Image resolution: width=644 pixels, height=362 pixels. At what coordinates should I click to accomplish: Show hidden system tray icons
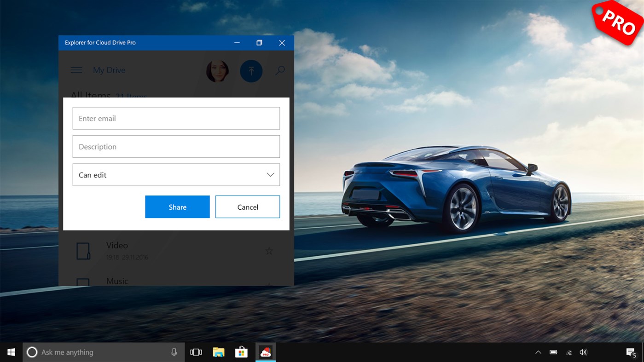coord(538,352)
